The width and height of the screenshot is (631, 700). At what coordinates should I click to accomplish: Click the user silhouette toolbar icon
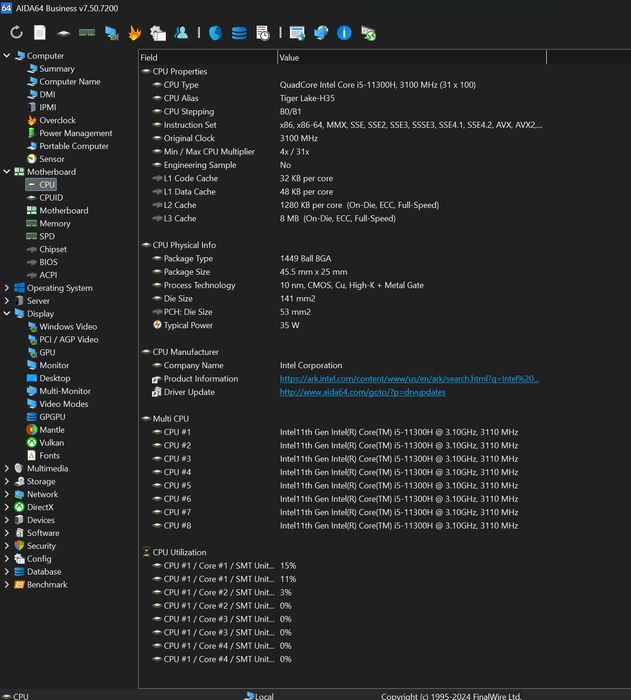tap(181, 32)
